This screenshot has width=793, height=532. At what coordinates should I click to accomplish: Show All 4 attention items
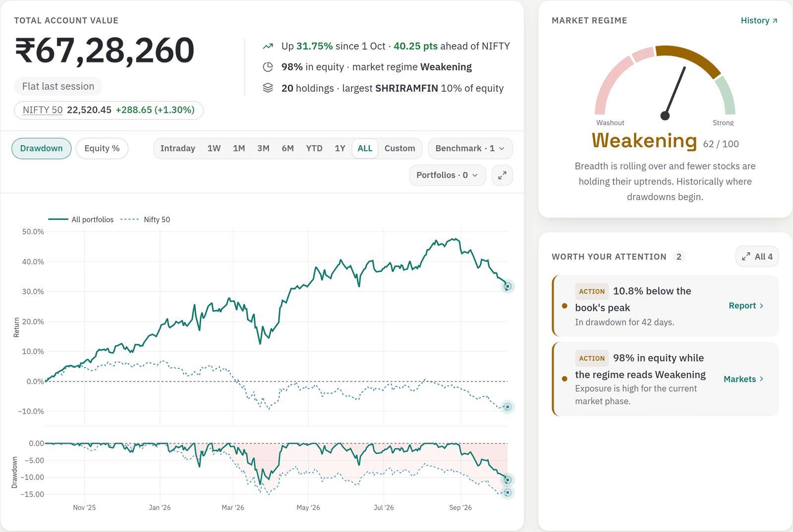tap(757, 257)
